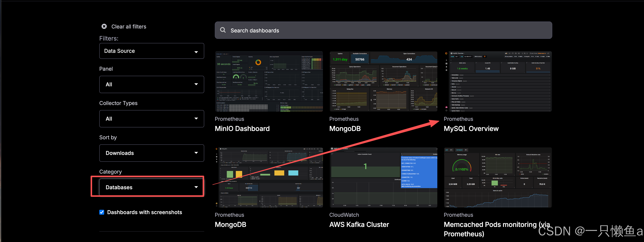The height and width of the screenshot is (242, 644).
Task: Open the Category Databases dropdown
Action: pyautogui.click(x=151, y=187)
